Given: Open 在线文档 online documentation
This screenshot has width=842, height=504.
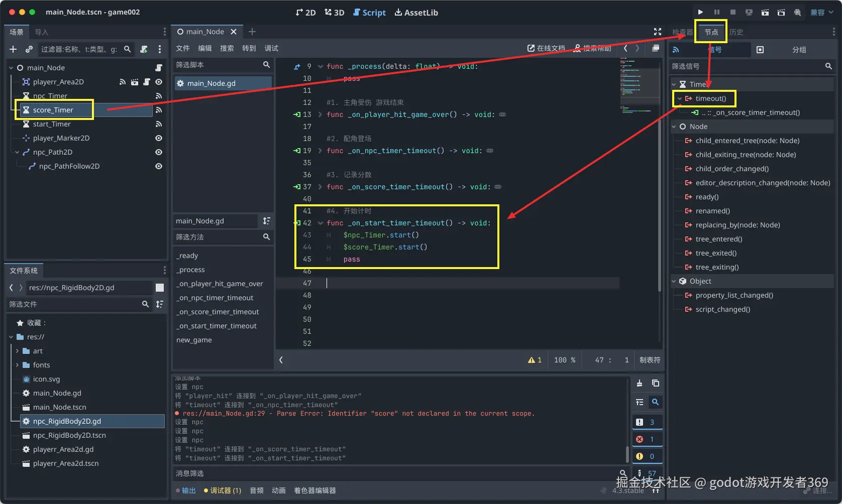Looking at the screenshot, I should 546,48.
